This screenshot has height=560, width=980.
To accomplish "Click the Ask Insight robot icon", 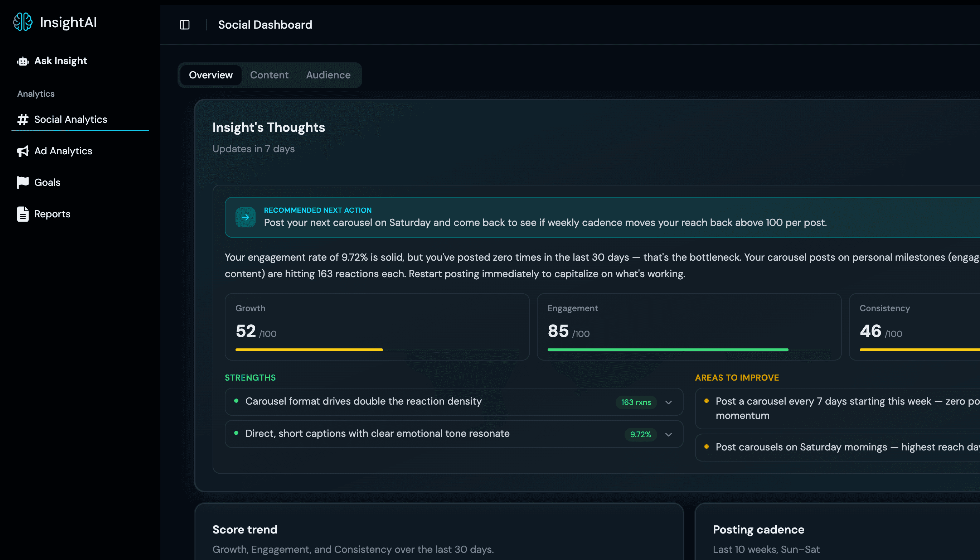I will (x=23, y=61).
